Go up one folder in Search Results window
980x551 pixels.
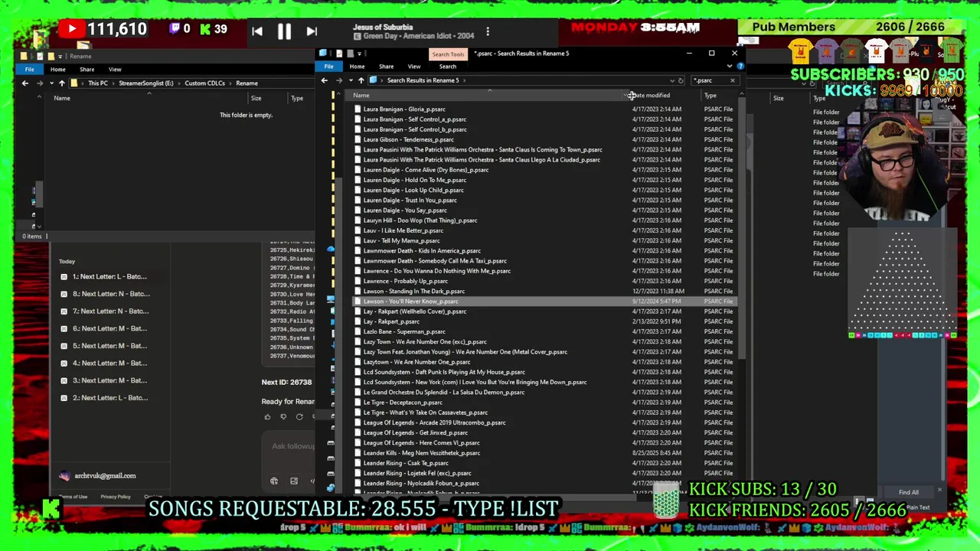tap(361, 80)
